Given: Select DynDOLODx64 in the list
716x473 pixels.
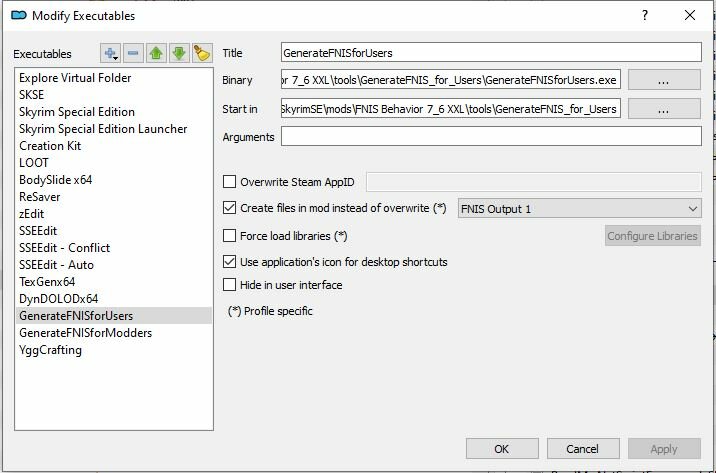Looking at the screenshot, I should (x=114, y=299).
